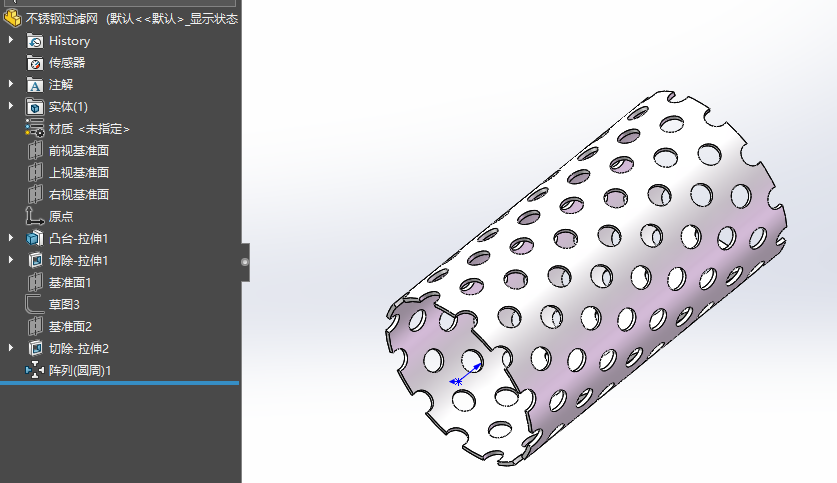Expand the History node
The image size is (837, 483).
pyautogui.click(x=11, y=40)
